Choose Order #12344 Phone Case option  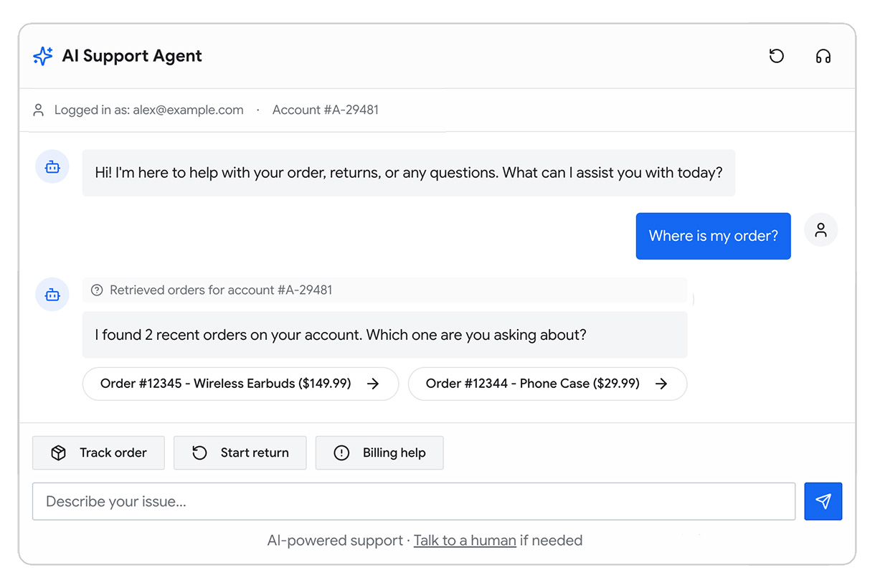pyautogui.click(x=532, y=384)
